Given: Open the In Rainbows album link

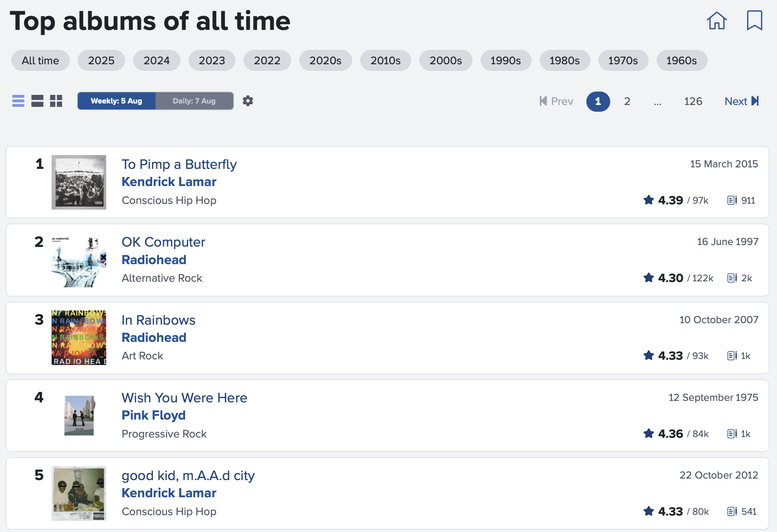Looking at the screenshot, I should pos(159,320).
